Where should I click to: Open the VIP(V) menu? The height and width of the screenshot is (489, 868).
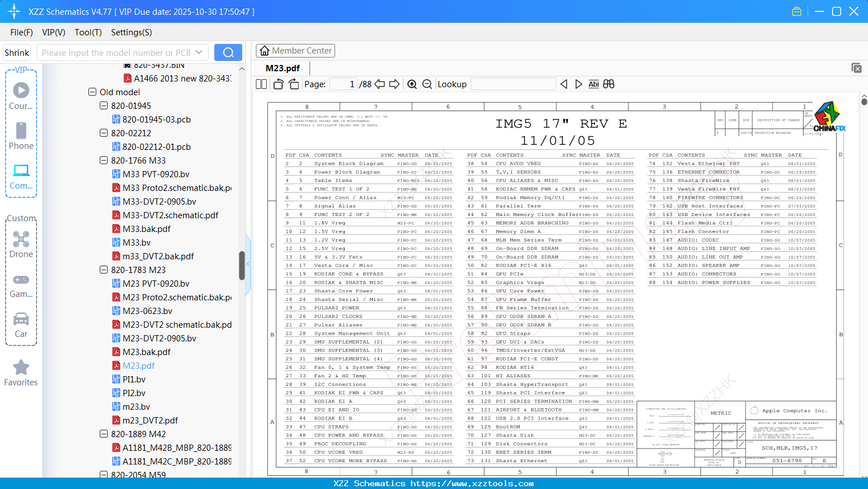54,32
